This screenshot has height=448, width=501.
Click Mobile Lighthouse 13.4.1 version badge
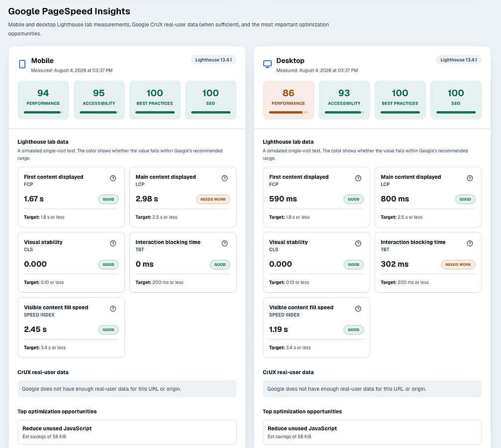pyautogui.click(x=213, y=60)
